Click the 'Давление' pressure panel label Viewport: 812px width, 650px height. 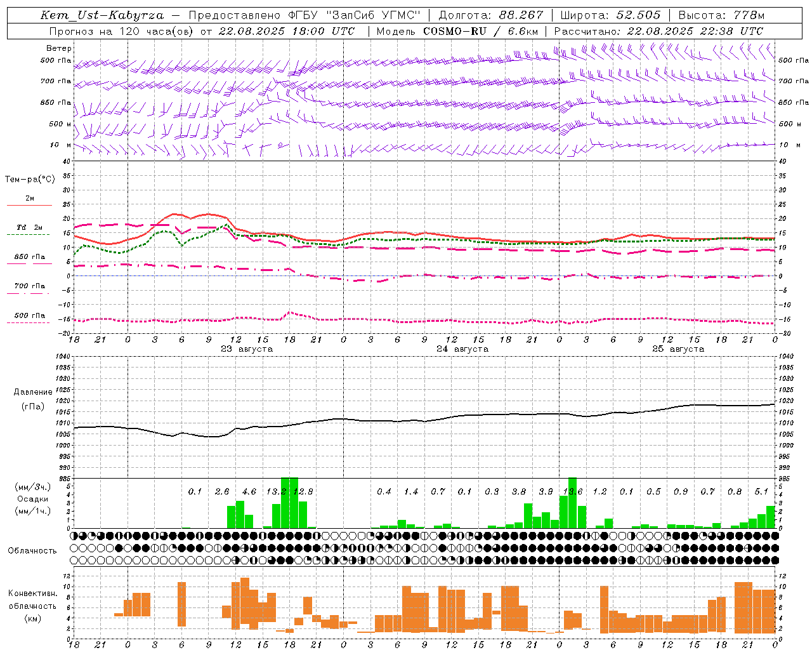pos(33,392)
